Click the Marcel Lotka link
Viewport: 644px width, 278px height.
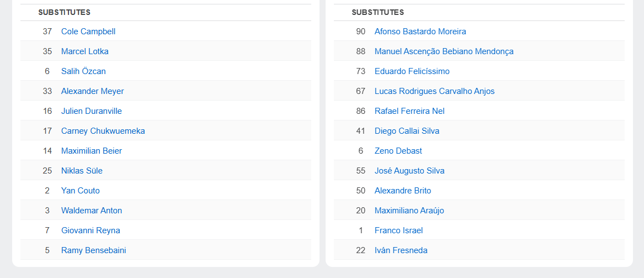(x=84, y=51)
